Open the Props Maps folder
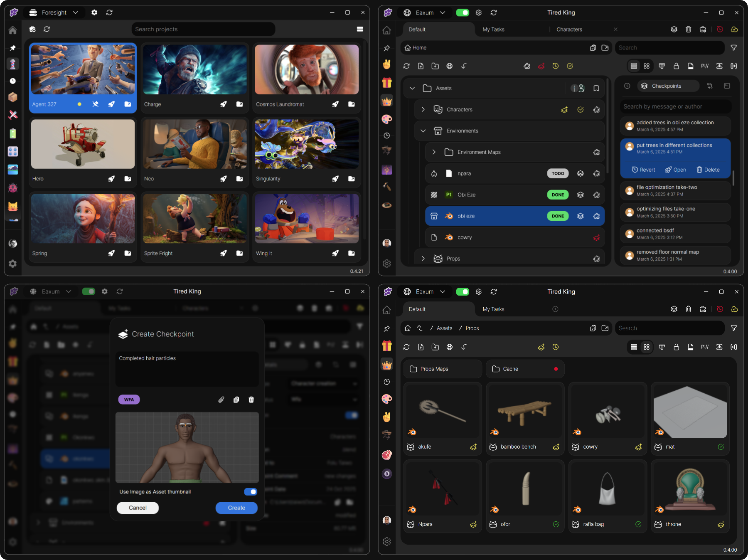 (443, 369)
